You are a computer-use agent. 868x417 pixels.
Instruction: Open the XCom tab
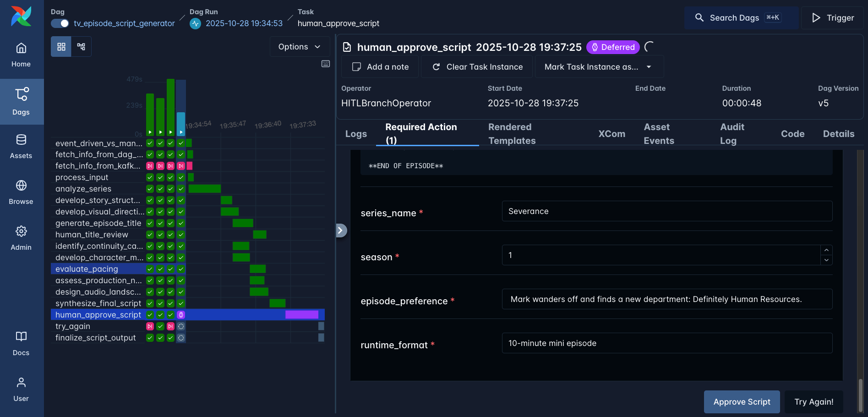tap(611, 134)
